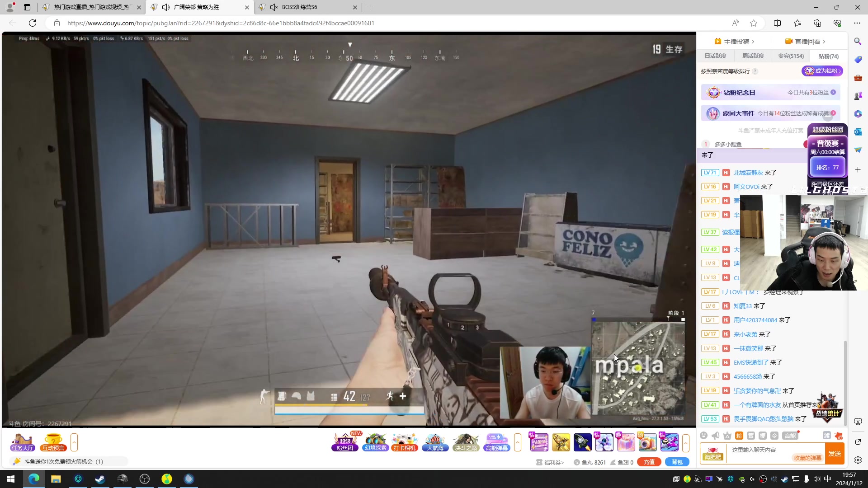This screenshot has width=868, height=488.
Task: Switch to the 钻粉(74) tab
Action: (x=829, y=56)
